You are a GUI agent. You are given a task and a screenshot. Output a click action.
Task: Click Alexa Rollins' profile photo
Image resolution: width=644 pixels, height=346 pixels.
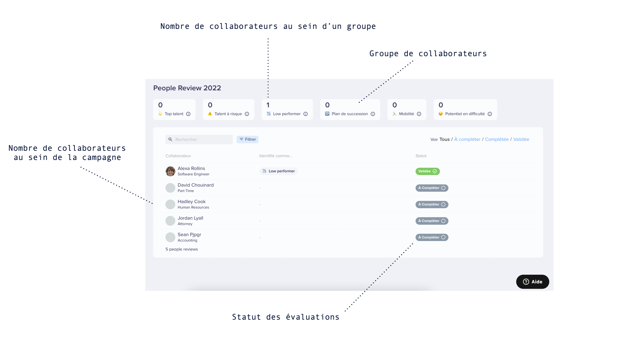[170, 171]
